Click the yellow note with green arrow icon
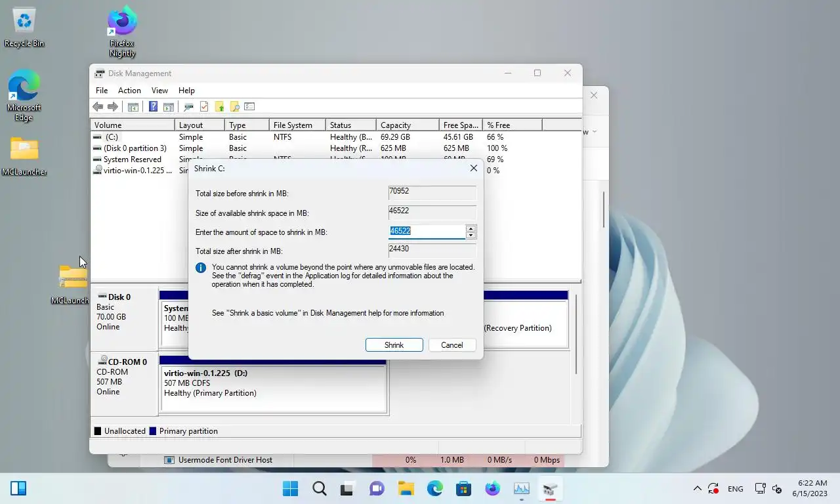Viewport: 840px width, 504px height. point(219,106)
